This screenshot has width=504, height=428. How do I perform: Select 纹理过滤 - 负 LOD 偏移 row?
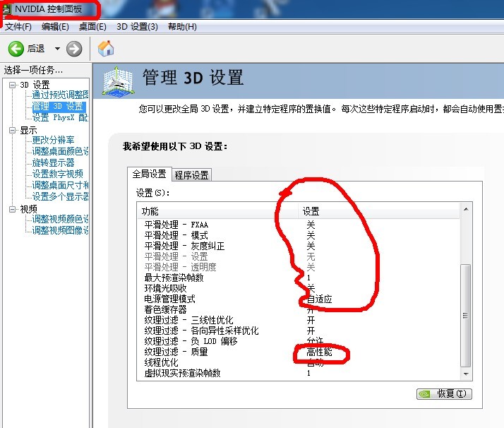coord(299,341)
